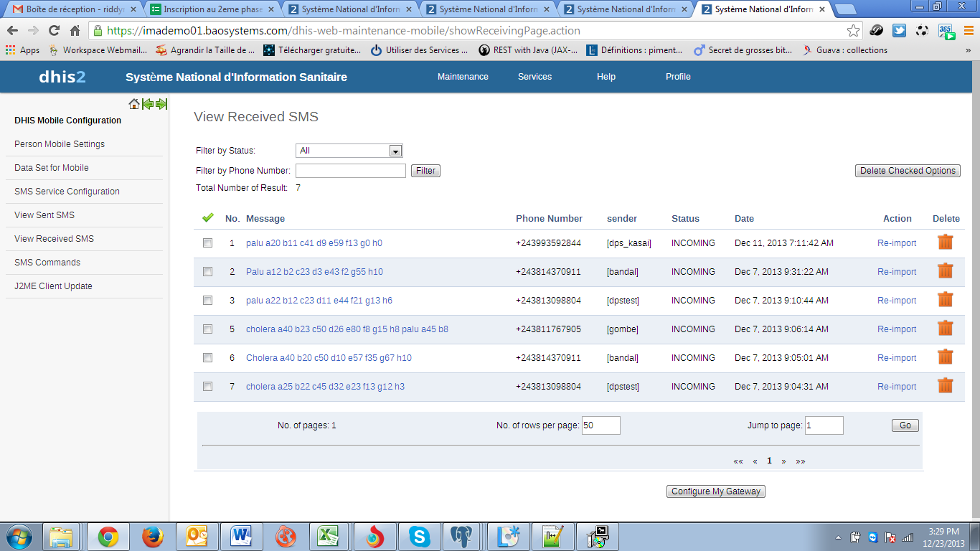980x551 pixels.
Task: Select checkbox for message number 3
Action: point(208,301)
